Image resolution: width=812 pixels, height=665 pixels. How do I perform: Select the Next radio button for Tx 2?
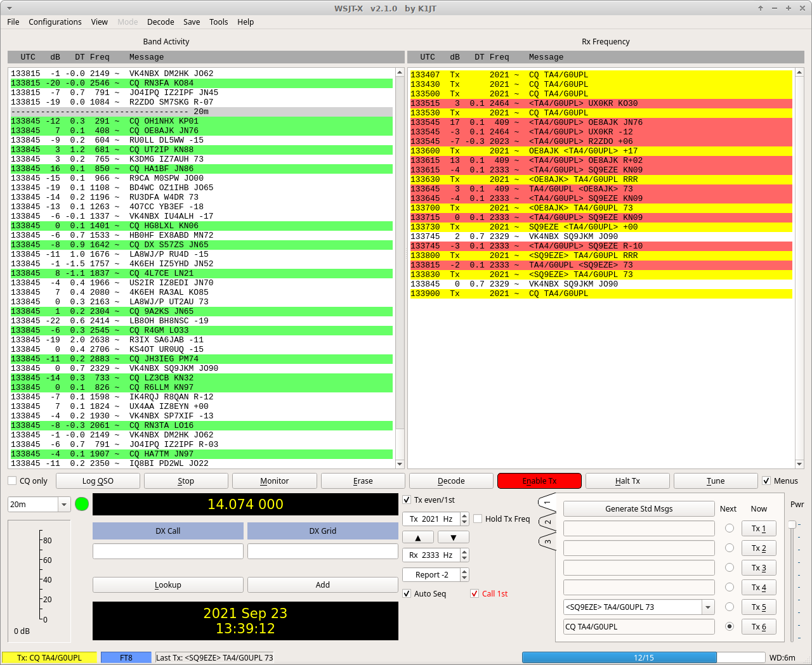click(730, 548)
